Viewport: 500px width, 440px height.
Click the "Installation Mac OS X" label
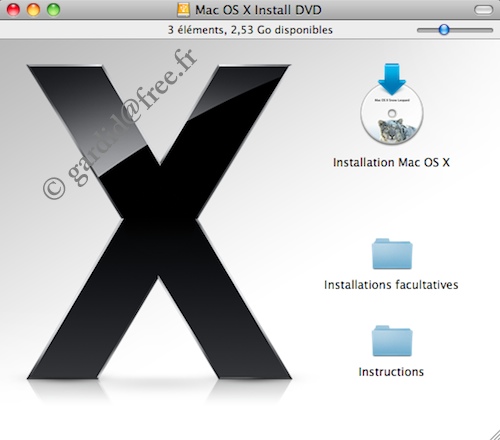[391, 162]
